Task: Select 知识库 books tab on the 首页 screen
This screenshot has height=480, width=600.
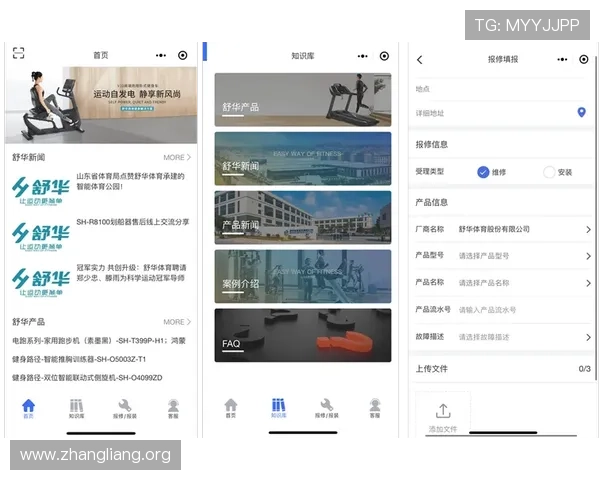Action: coord(77,409)
